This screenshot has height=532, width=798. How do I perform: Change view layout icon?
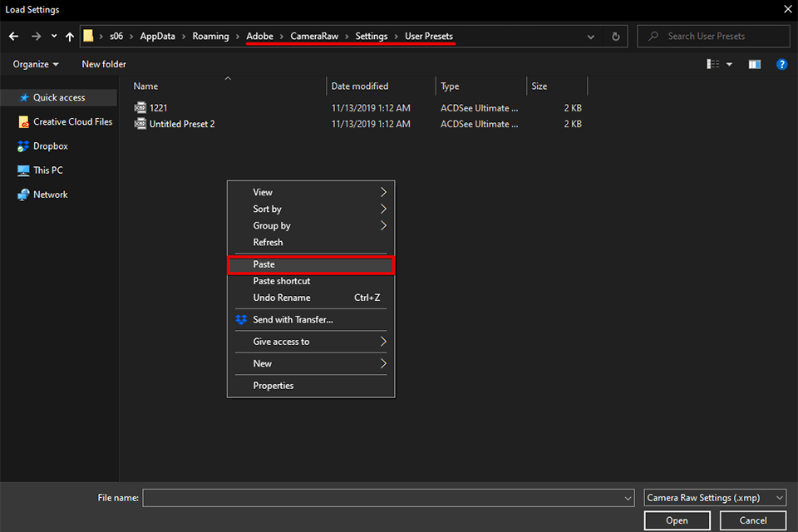click(713, 64)
